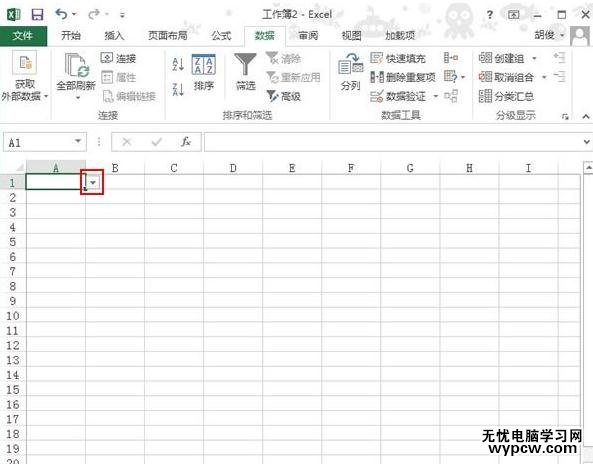This screenshot has width=593, height=464.
Task: Switch to the 审阅 (Review) tab
Action: click(x=308, y=36)
